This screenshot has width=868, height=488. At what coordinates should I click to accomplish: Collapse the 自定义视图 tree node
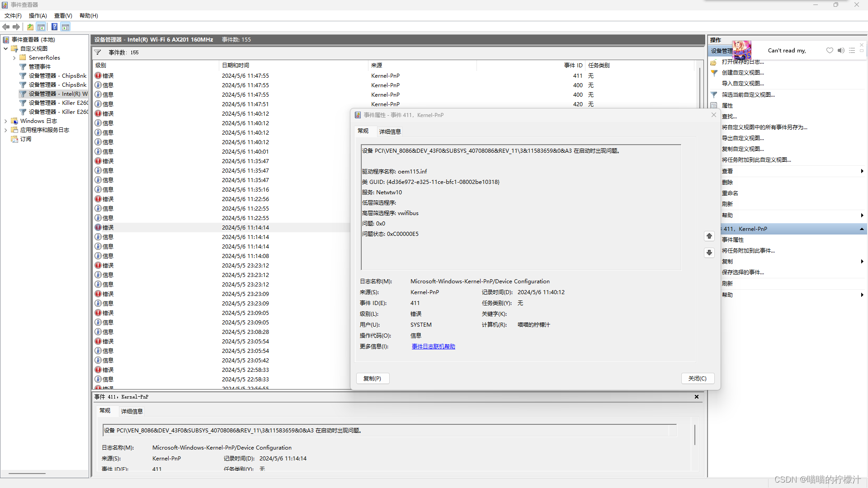point(5,49)
